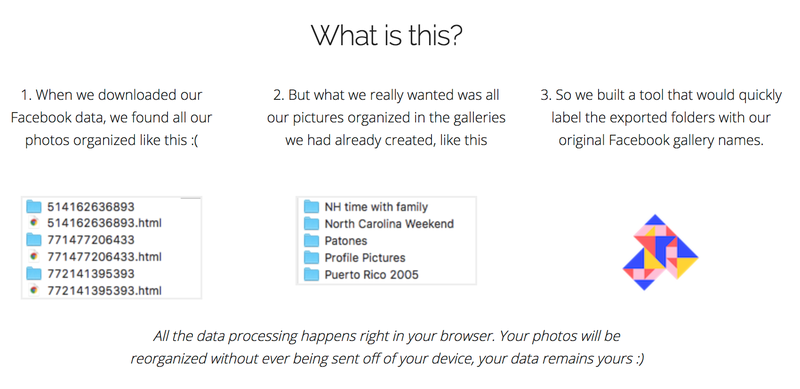Screen dimensions: 800x389
Task: Click the italic data processing privacy note
Action: coord(387,347)
